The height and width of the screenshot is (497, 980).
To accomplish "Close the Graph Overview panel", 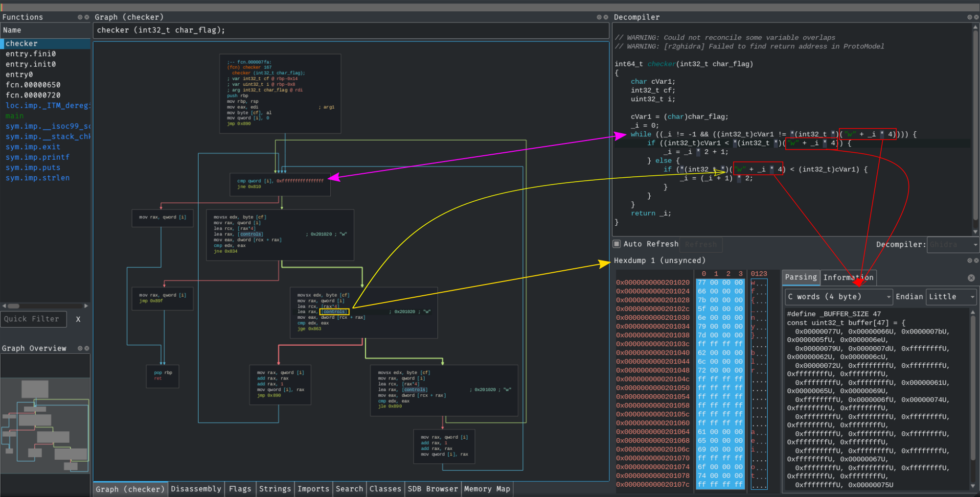I will [x=87, y=348].
